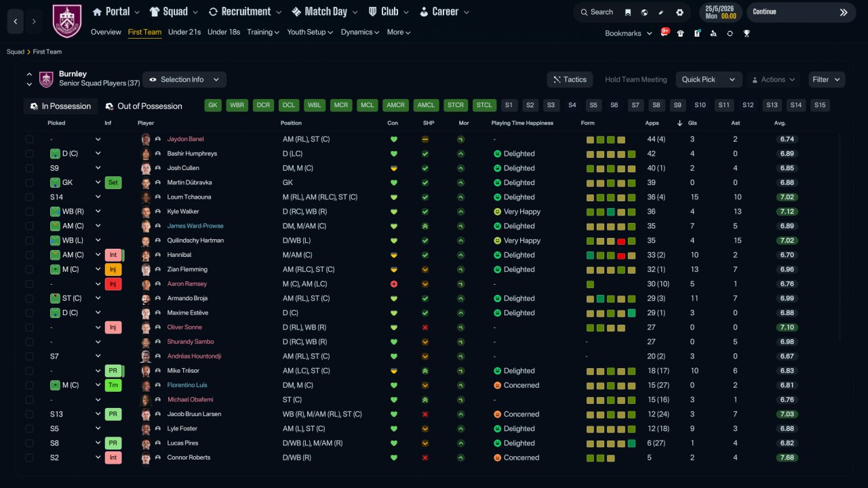
Task: Switch to the Out of Possession tab
Action: 144,106
